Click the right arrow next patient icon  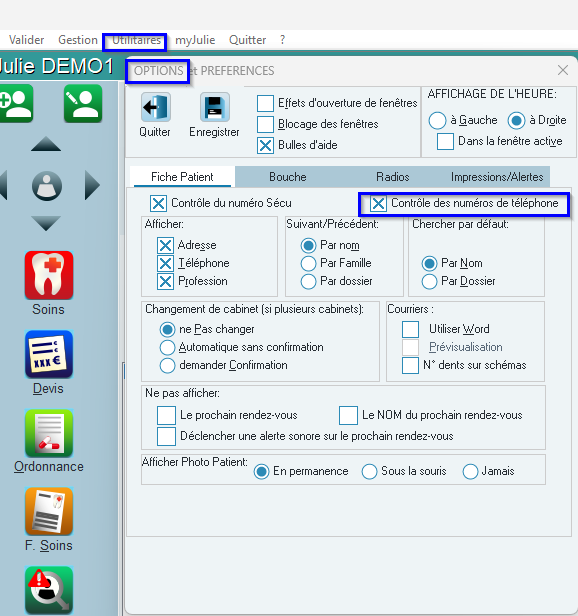pos(92,185)
